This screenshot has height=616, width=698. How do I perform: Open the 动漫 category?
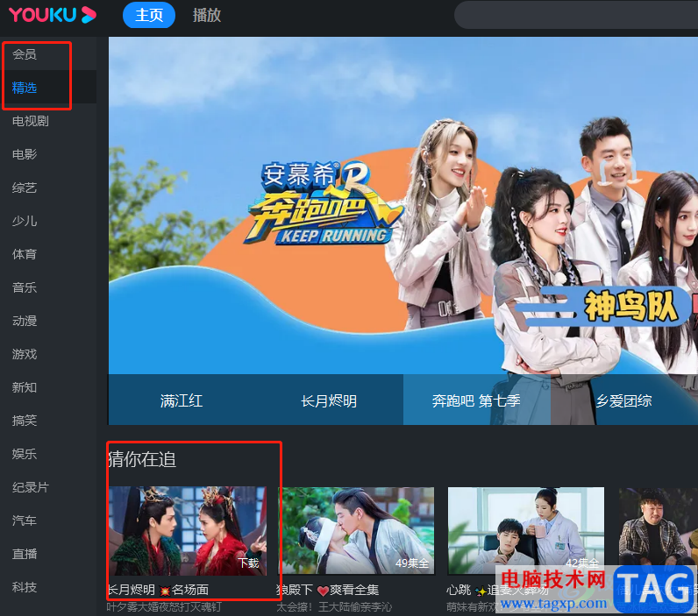[25, 321]
